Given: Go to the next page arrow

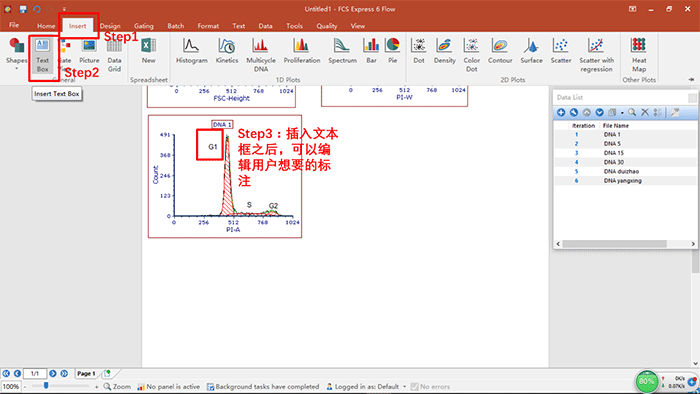Looking at the screenshot, I should coord(53,373).
